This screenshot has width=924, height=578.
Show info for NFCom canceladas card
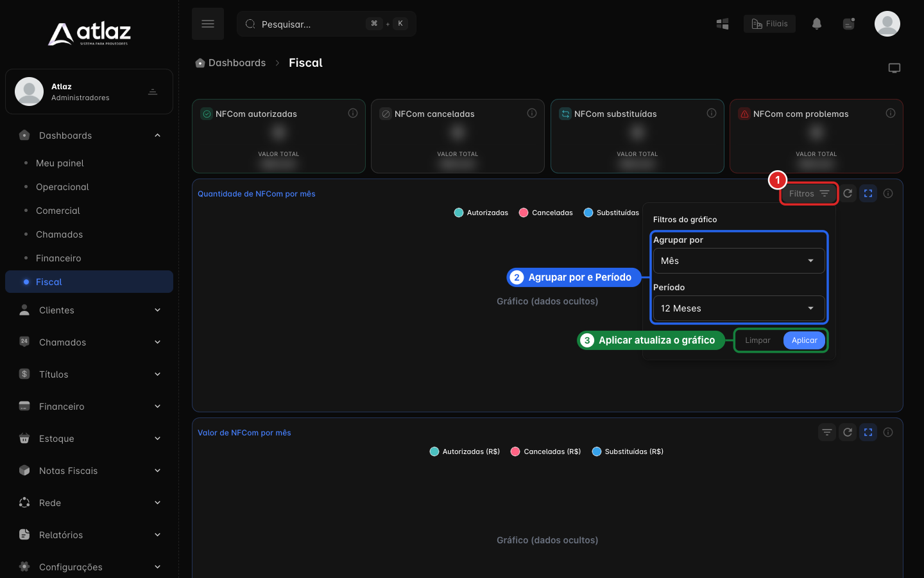point(532,113)
